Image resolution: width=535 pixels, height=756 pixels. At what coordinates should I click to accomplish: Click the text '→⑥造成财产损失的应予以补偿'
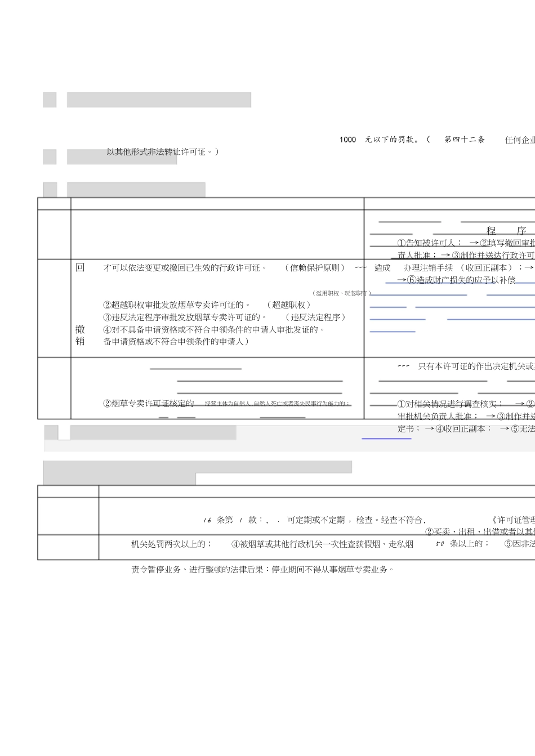pyautogui.click(x=456, y=280)
